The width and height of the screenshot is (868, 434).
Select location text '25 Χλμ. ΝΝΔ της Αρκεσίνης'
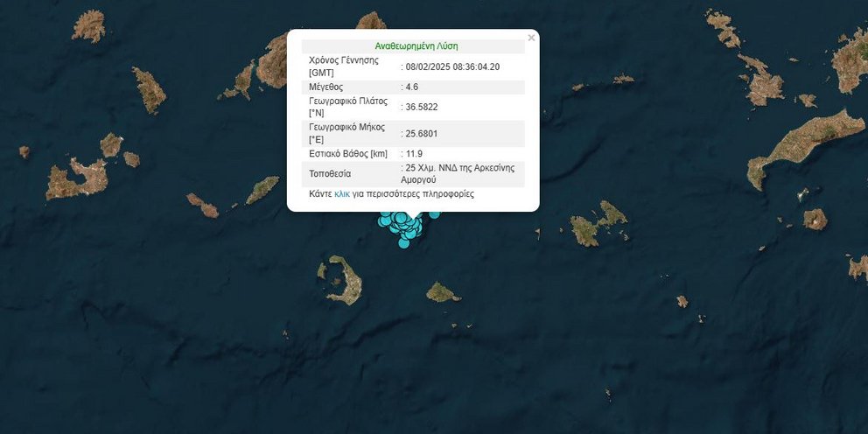[x=459, y=168]
